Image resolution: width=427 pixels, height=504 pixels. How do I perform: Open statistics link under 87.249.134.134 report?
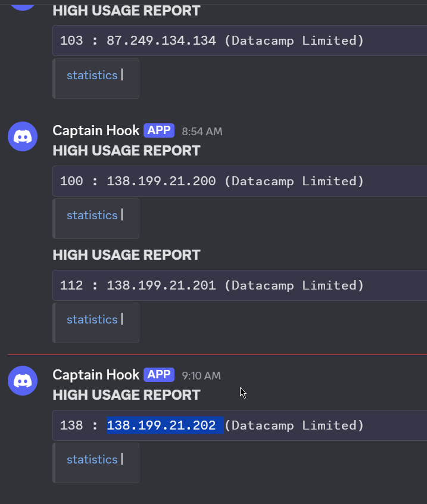[x=92, y=75]
